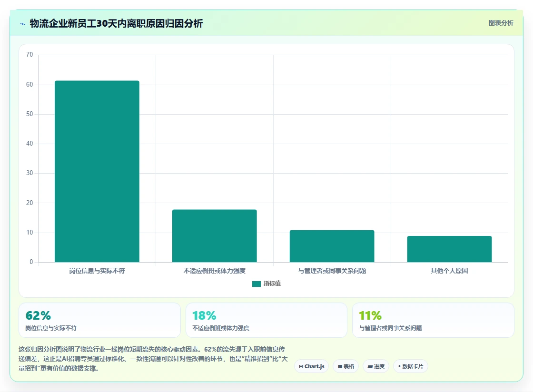The height and width of the screenshot is (392, 533).
Task: Click the chart title 物流企业新员工30天内离职原因归因分析
Action: [116, 23]
